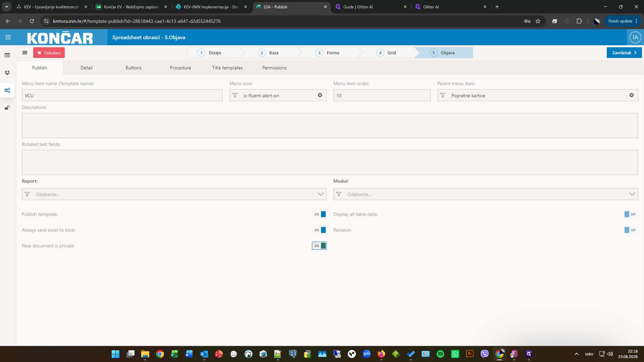Screen dimensions: 644x362
Task: Expand the Report dropdown
Action: (x=174, y=194)
